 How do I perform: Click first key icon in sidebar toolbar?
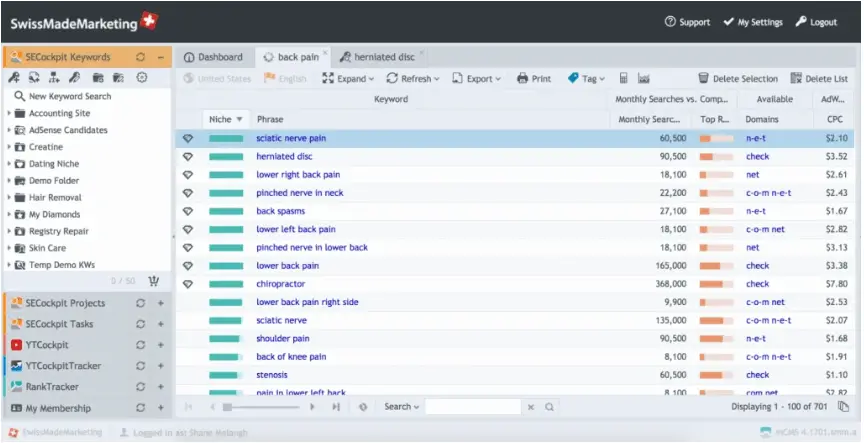click(14, 78)
